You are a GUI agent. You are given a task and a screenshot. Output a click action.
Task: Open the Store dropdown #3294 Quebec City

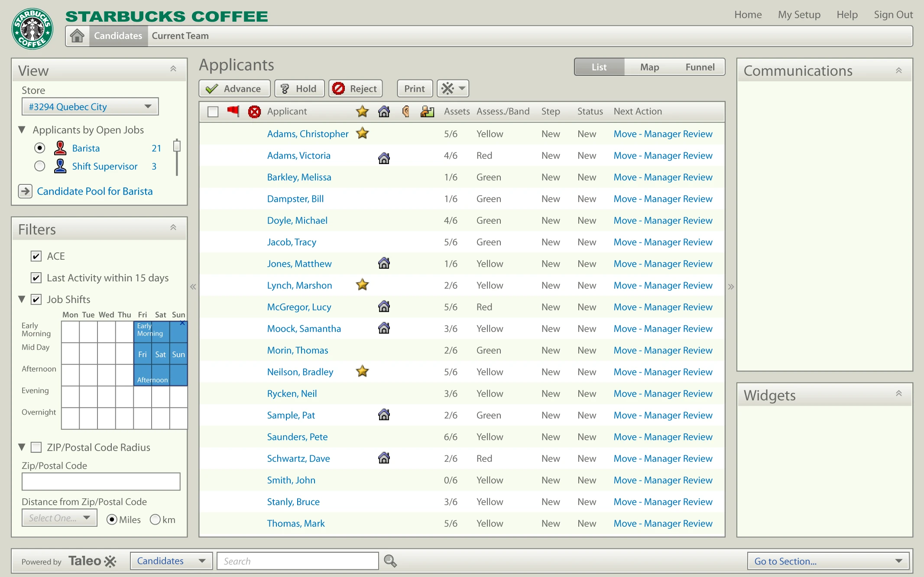pos(90,106)
